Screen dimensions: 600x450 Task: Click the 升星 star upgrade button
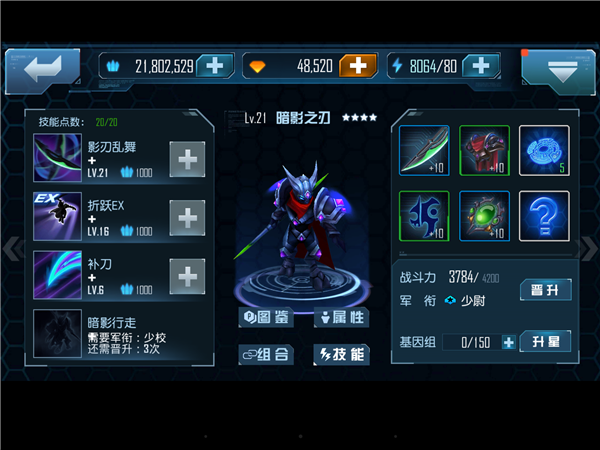click(x=546, y=341)
